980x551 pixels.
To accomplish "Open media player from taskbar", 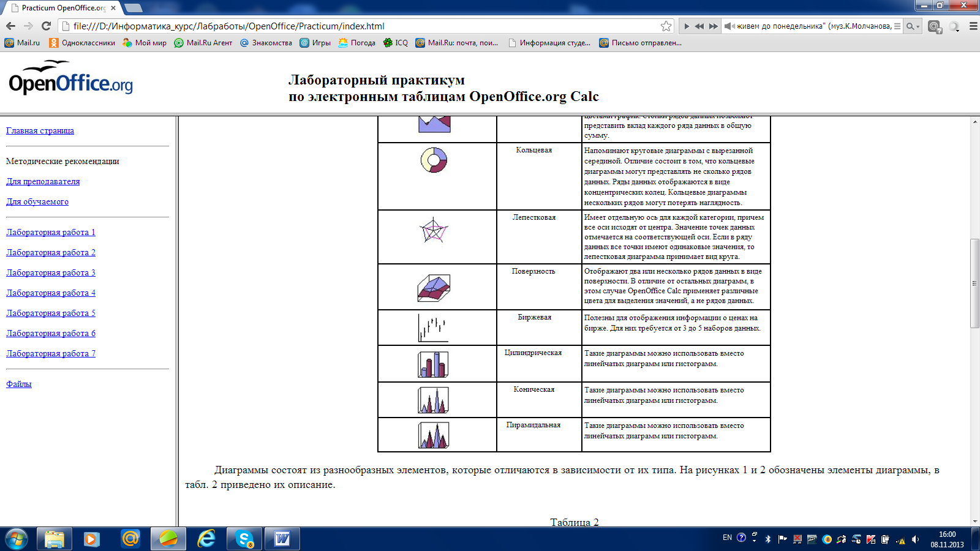I will [x=92, y=539].
